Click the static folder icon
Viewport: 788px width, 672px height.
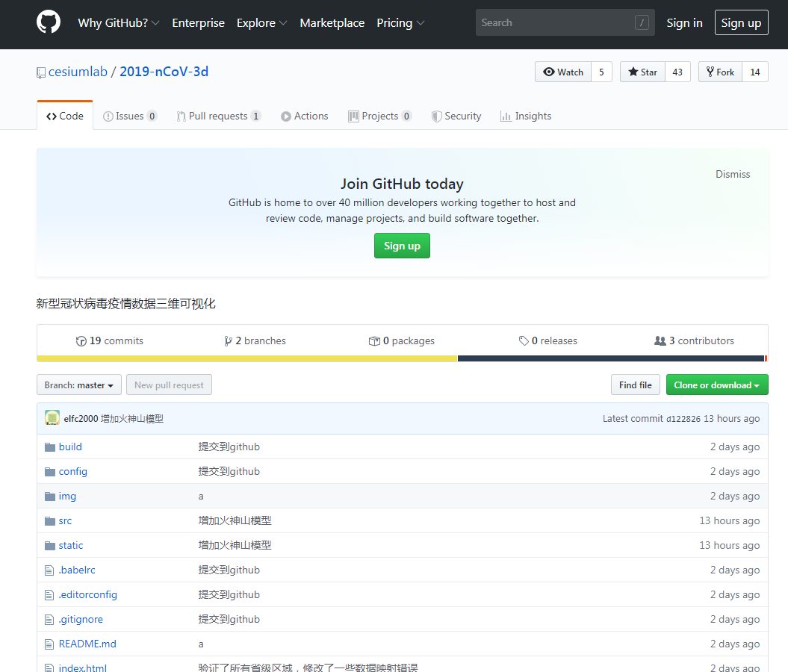click(x=50, y=545)
